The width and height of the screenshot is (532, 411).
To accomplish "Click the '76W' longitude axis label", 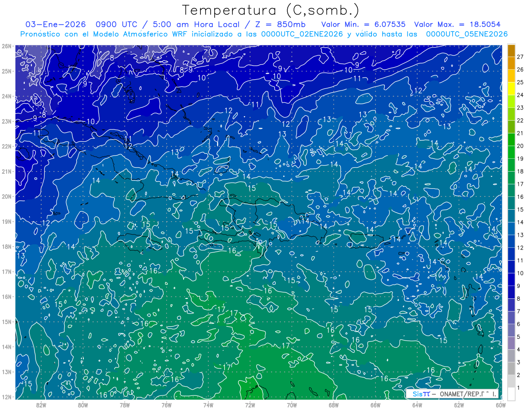I will 167,405.
